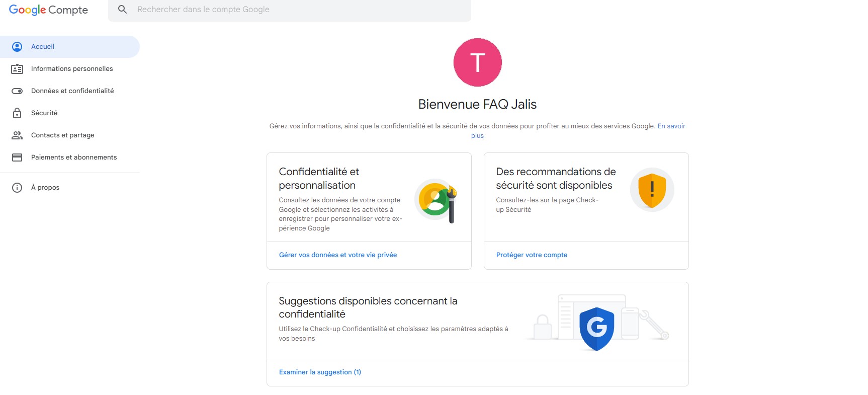Open Examiner la suggestion (1) link
This screenshot has height=395, width=868.
click(x=320, y=372)
